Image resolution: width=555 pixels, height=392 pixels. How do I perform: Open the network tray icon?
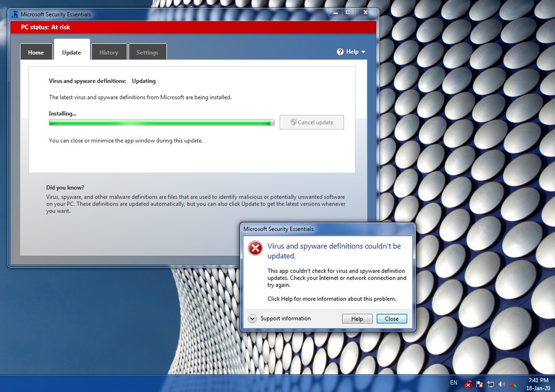(x=491, y=384)
